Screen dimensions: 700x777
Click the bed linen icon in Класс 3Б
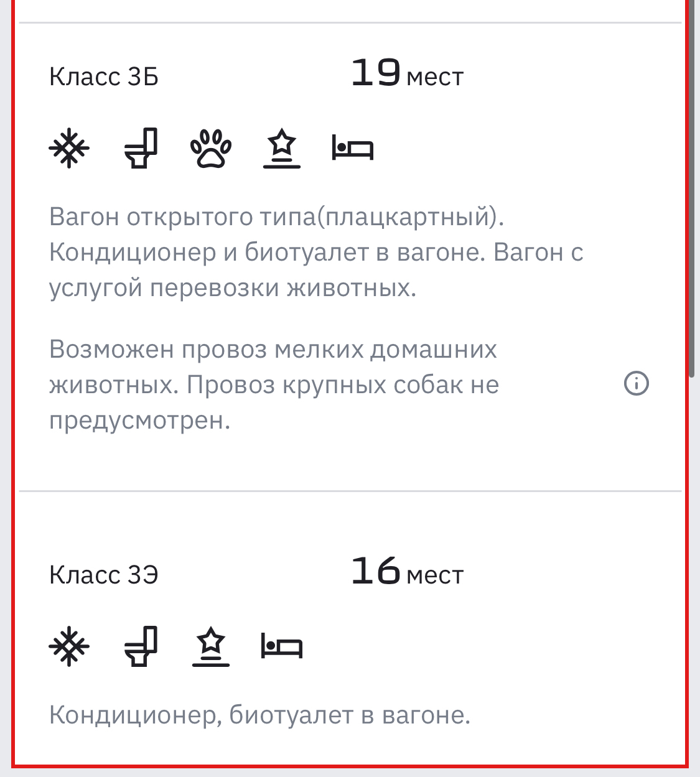(352, 149)
